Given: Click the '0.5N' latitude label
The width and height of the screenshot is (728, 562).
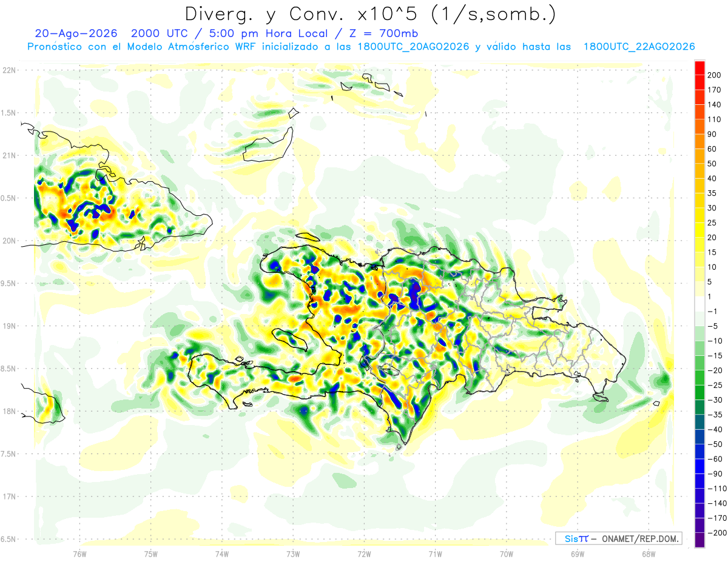Looking at the screenshot, I should [x=8, y=198].
